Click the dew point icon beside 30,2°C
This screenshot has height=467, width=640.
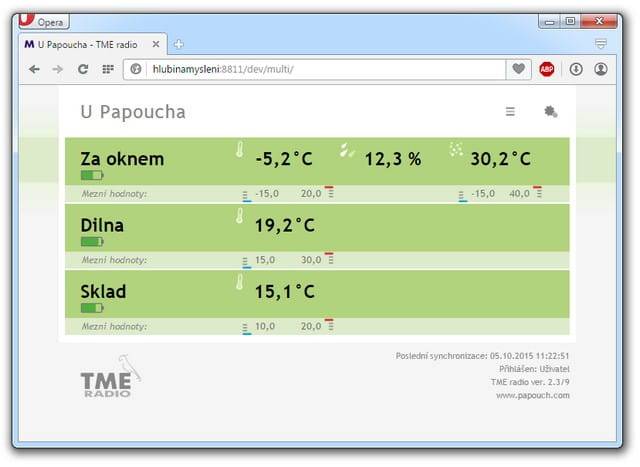pyautogui.click(x=456, y=150)
